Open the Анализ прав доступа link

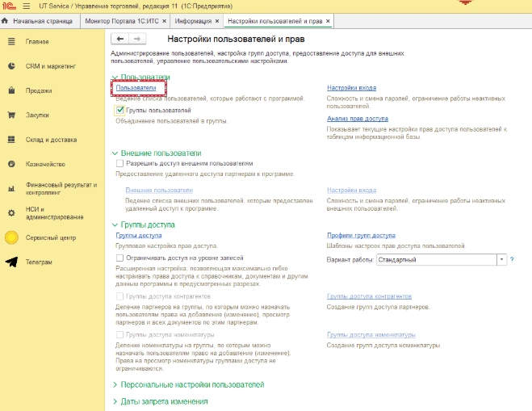[358, 118]
